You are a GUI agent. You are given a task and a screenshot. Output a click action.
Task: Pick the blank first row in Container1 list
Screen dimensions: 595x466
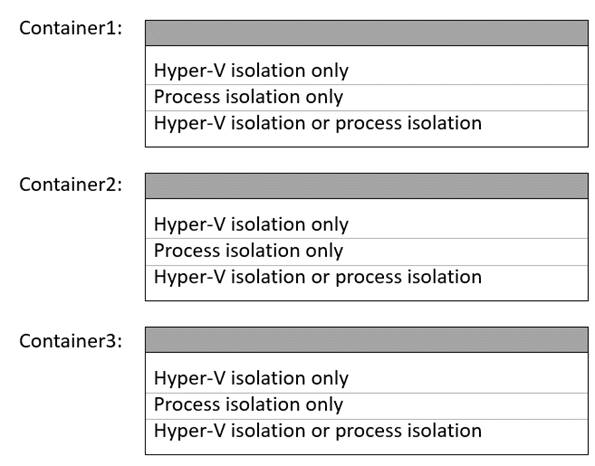coord(367,52)
